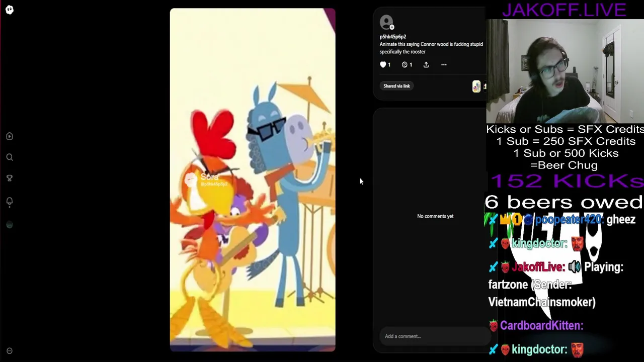Click the circle icon at the sidebar bottom
Image resolution: width=644 pixels, height=362 pixels.
point(10,351)
